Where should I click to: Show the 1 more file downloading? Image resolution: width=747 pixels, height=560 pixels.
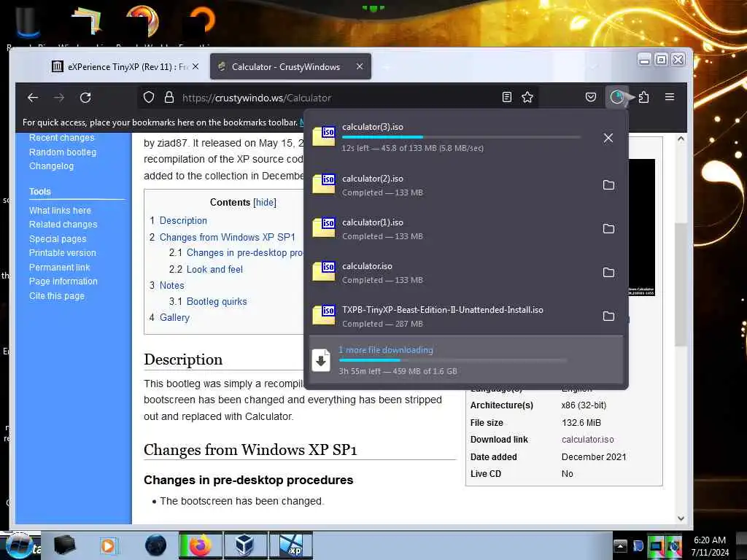point(466,360)
